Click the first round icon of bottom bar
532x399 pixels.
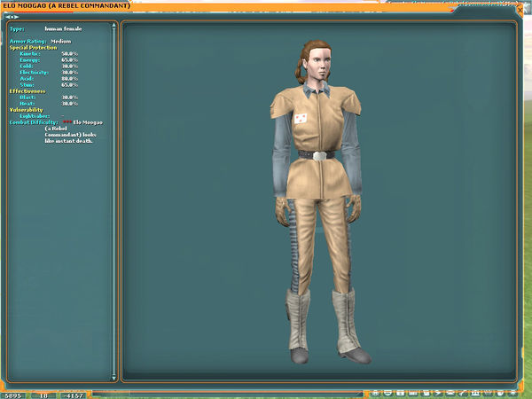tap(376, 392)
